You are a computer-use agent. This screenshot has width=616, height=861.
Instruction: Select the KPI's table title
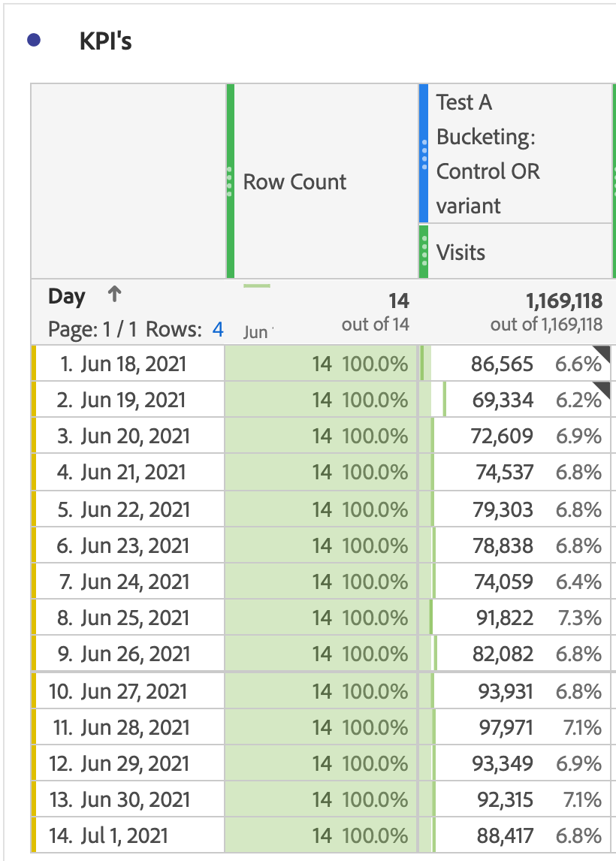click(105, 41)
